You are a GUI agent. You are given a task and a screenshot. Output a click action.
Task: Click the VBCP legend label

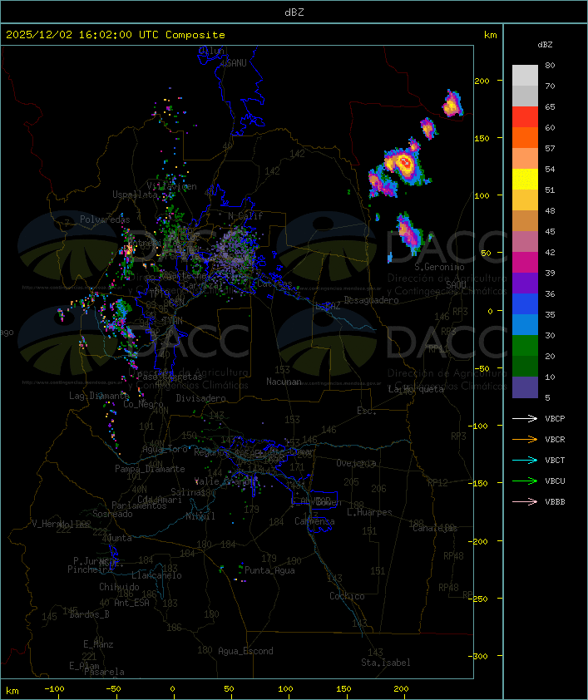pos(555,419)
